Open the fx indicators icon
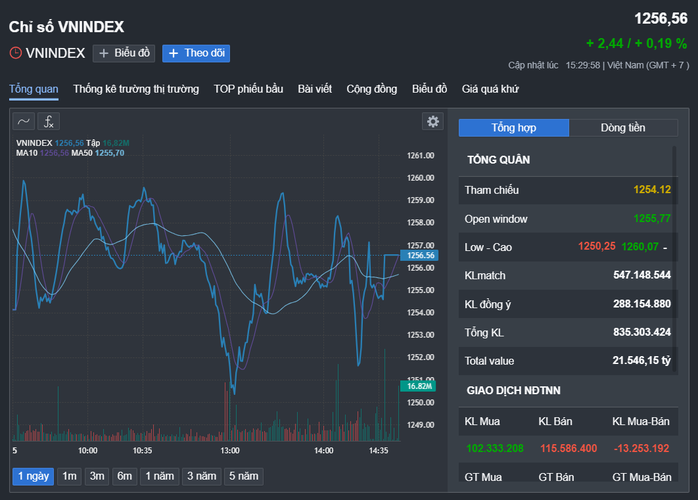 49,122
